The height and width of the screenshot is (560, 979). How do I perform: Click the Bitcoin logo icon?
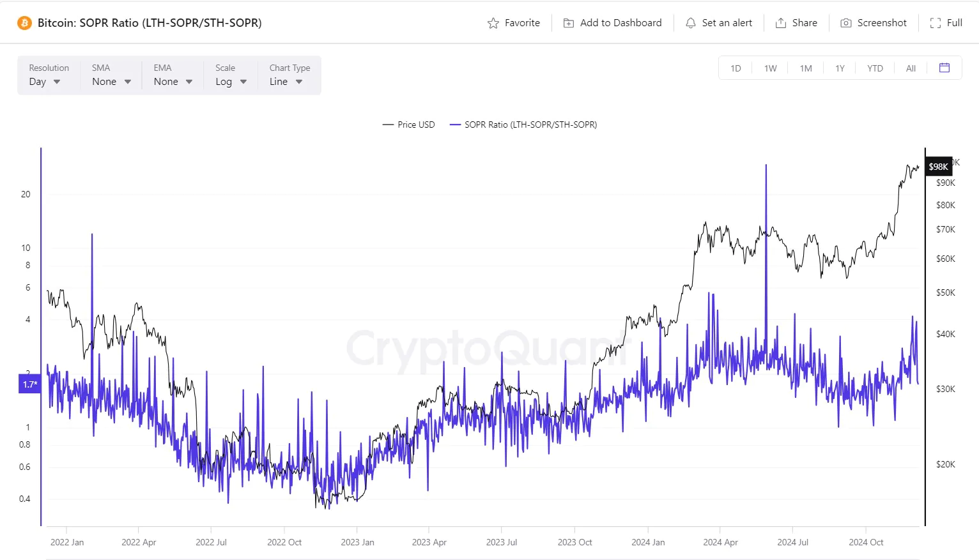click(x=24, y=23)
